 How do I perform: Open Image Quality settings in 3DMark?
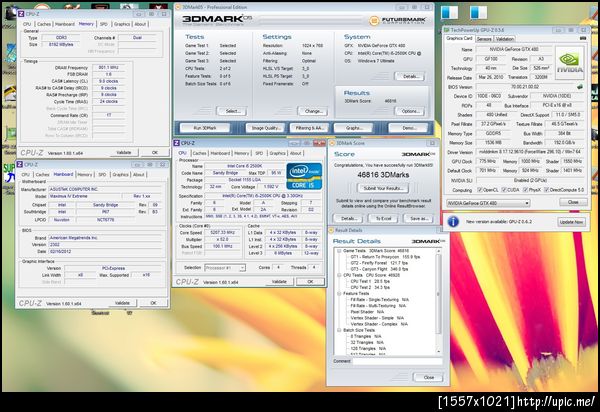265,127
